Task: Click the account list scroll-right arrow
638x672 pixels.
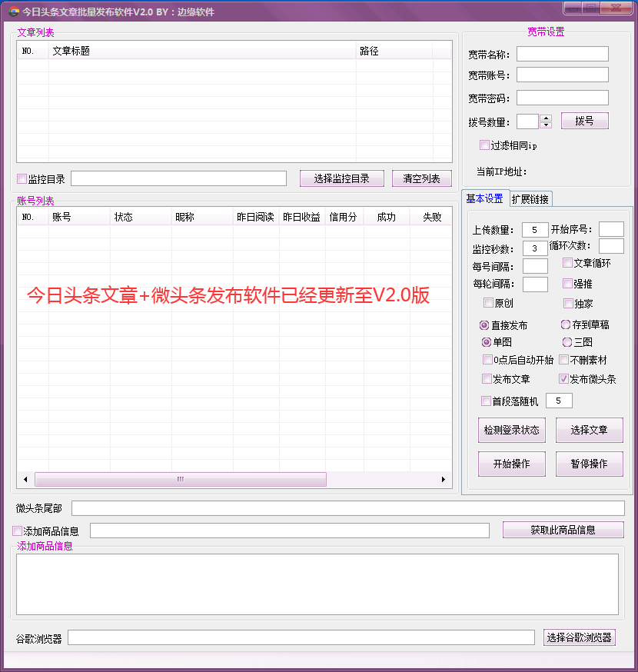Action: coord(444,479)
